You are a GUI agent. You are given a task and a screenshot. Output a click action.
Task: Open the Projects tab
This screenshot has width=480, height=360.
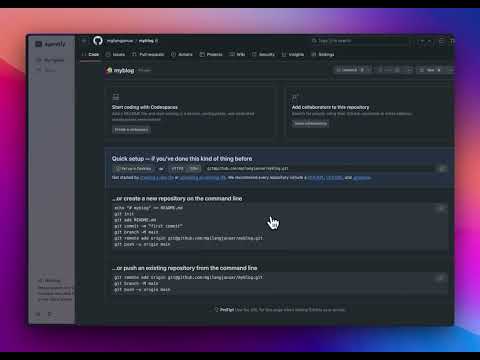(x=211, y=54)
